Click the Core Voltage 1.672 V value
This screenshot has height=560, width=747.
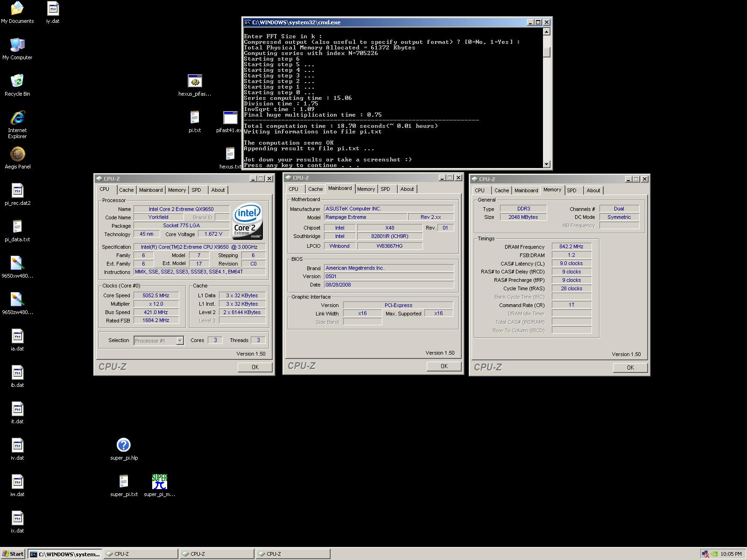214,234
